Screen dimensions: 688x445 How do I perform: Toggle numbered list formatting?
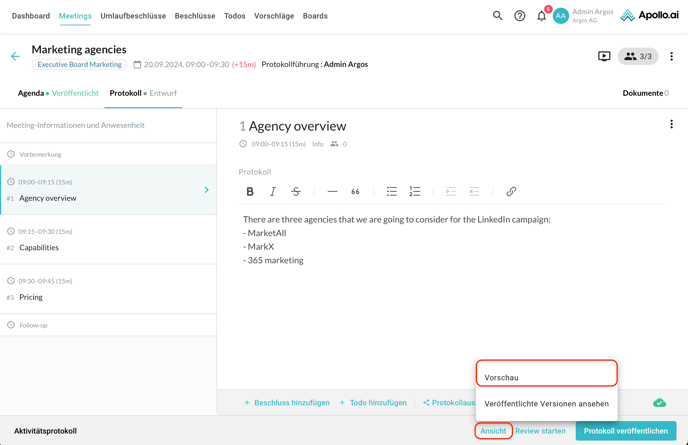point(415,192)
